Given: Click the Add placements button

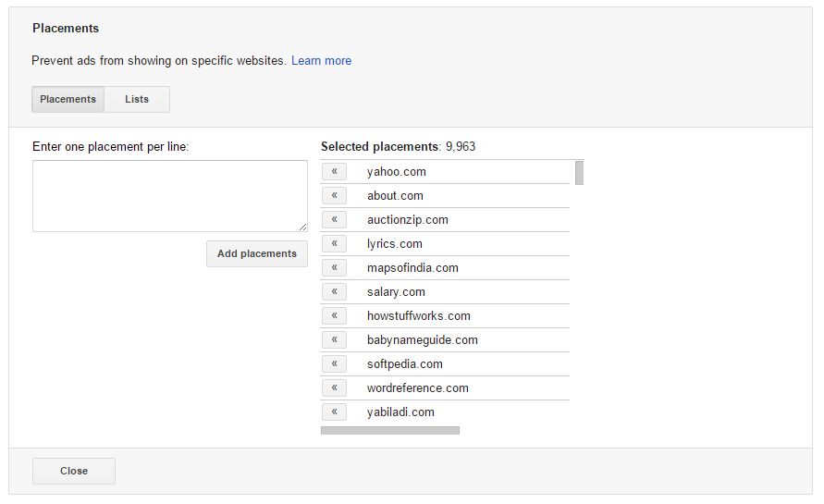Looking at the screenshot, I should (x=257, y=253).
